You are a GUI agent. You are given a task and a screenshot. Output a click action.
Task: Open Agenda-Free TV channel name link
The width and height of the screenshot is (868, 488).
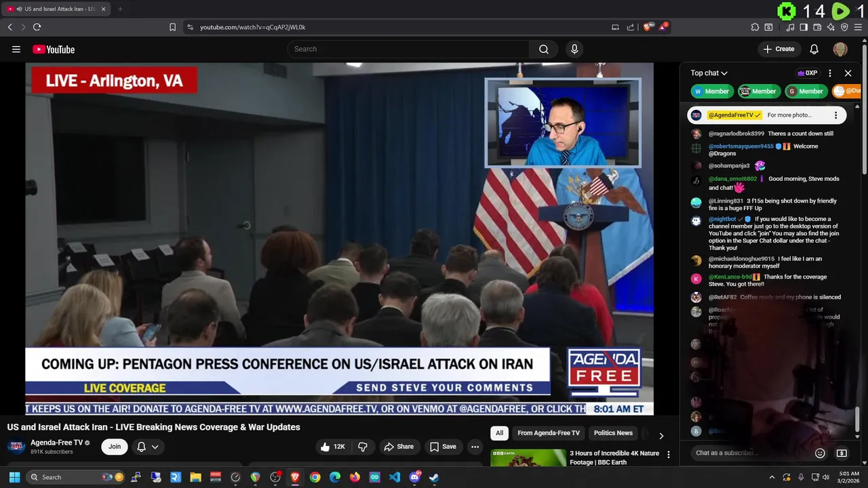click(56, 443)
